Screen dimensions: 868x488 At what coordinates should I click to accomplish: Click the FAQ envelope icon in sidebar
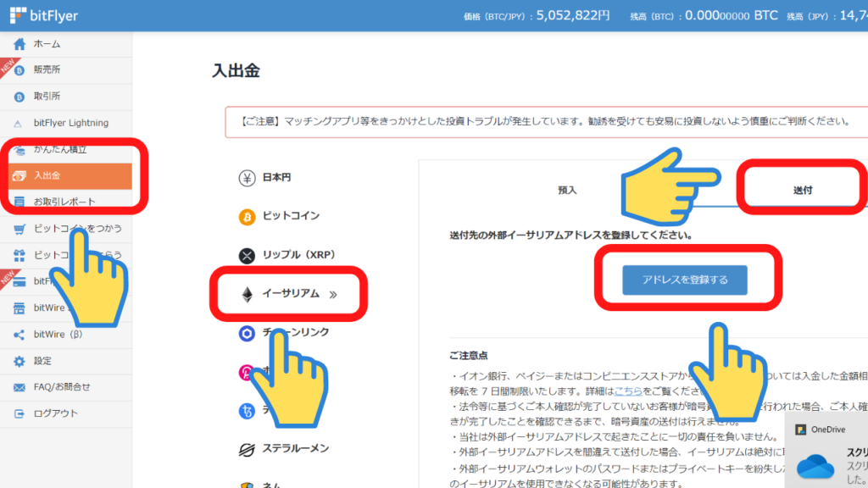pyautogui.click(x=19, y=387)
